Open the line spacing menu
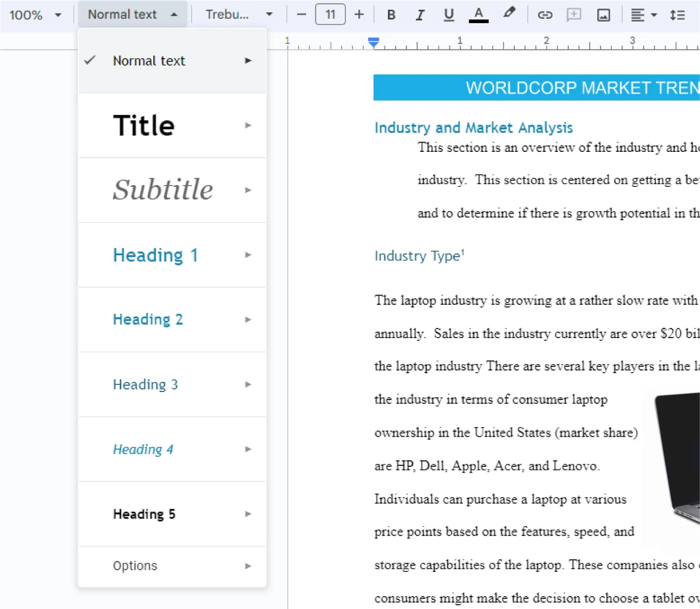700x609 pixels. point(678,15)
